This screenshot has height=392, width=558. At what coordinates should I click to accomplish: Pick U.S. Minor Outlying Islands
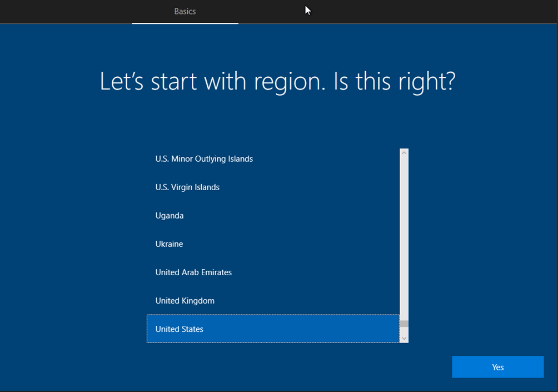click(273, 159)
